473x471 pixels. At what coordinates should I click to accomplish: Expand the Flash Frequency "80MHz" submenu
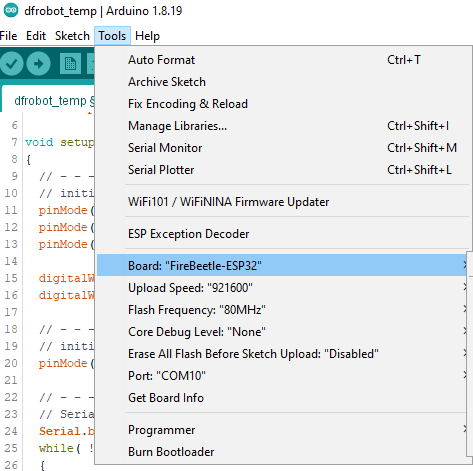tap(282, 310)
